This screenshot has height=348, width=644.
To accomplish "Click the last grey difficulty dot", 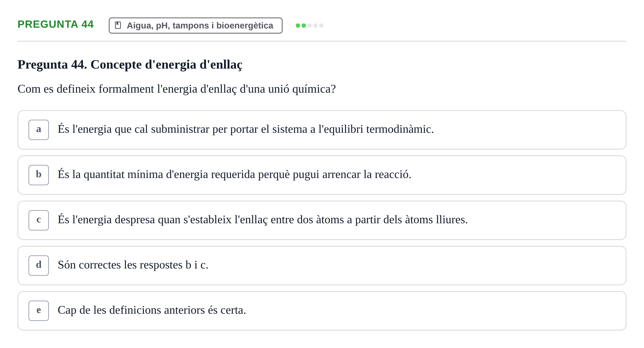I will tap(321, 26).
